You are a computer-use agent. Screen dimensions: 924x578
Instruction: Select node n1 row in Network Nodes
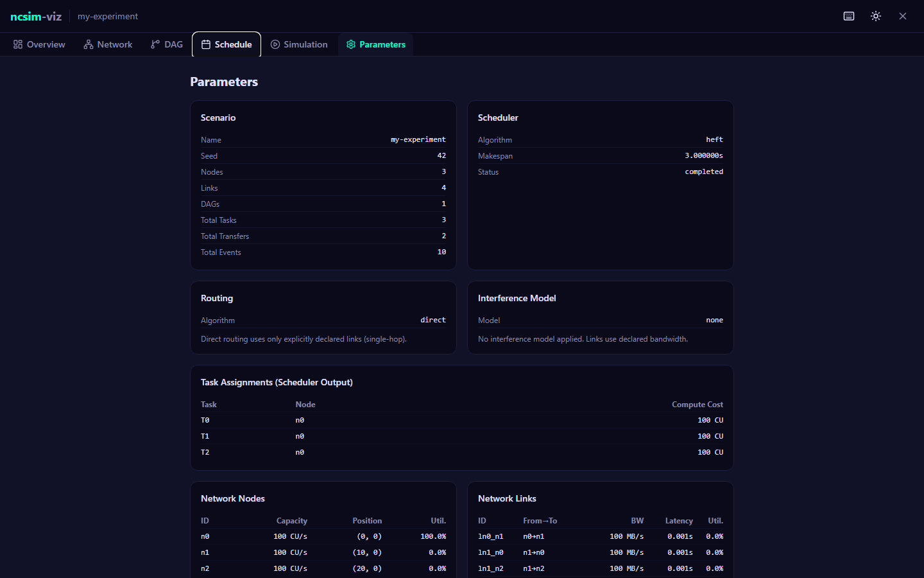[x=323, y=552]
